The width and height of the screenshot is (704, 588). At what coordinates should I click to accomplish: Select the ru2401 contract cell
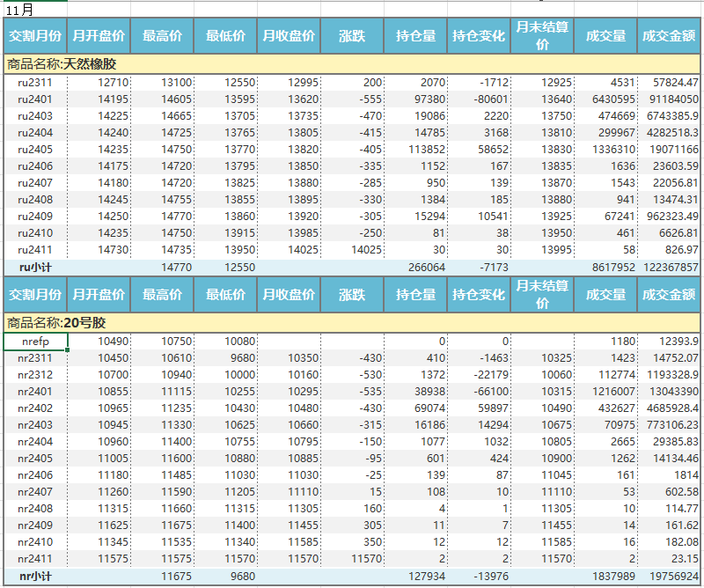point(35,99)
